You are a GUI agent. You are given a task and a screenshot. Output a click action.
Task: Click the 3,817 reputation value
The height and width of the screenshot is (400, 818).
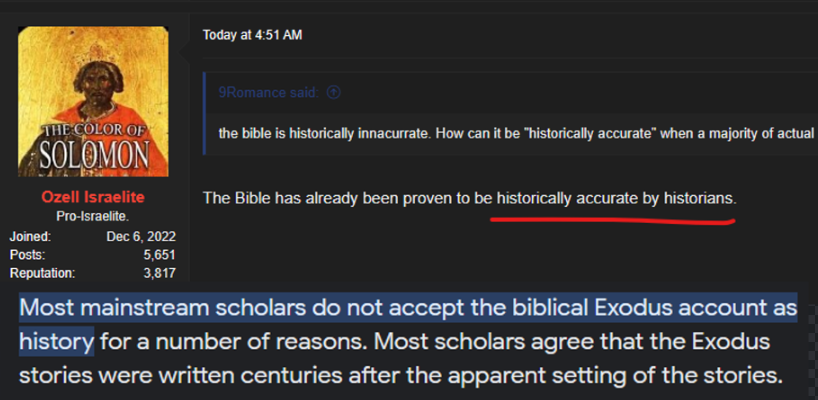[x=159, y=273]
